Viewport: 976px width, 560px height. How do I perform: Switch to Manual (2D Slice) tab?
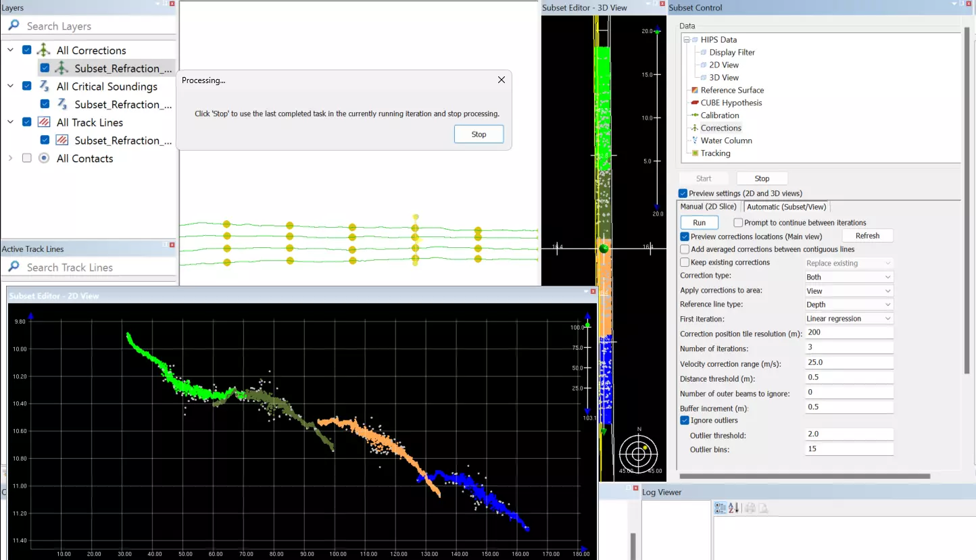click(x=708, y=207)
